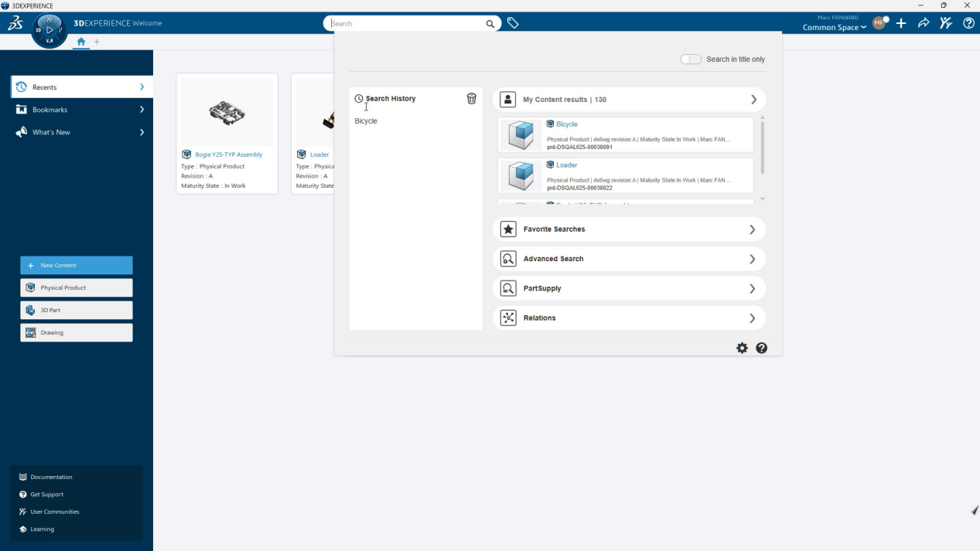Open the top bar Help icon
Image resolution: width=980 pixels, height=551 pixels.
(x=968, y=23)
